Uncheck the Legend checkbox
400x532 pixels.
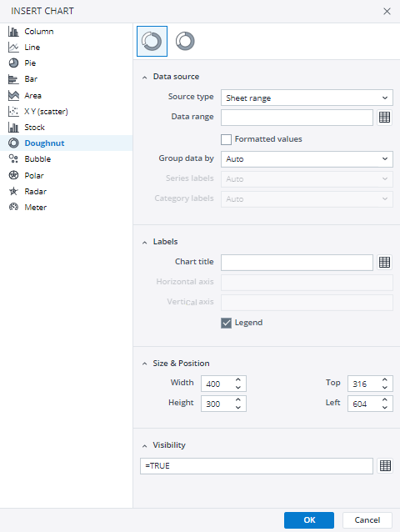coord(226,323)
